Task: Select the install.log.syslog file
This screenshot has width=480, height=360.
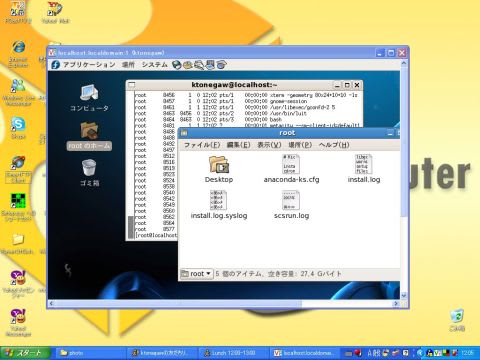Action: tap(219, 205)
